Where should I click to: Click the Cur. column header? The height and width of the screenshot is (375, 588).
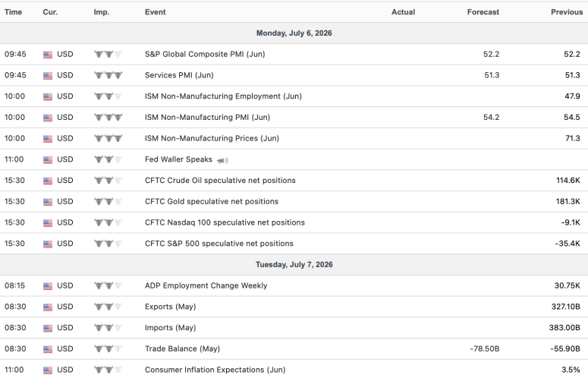tap(50, 12)
